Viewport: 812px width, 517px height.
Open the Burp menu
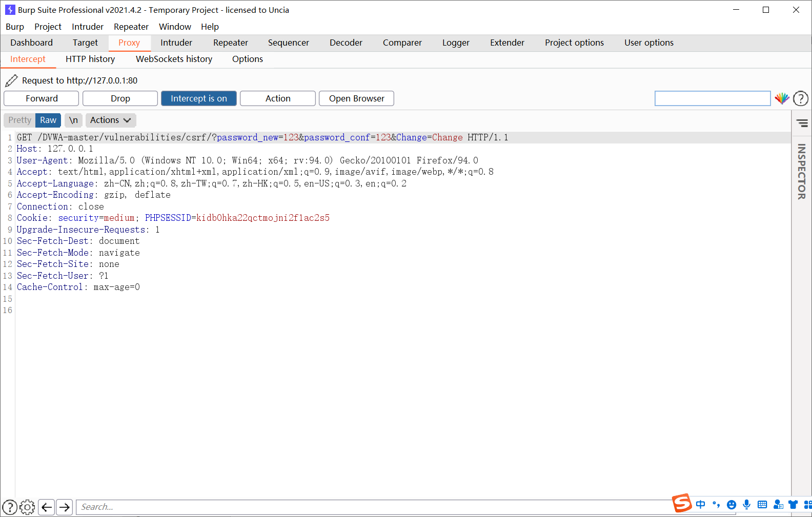click(15, 27)
